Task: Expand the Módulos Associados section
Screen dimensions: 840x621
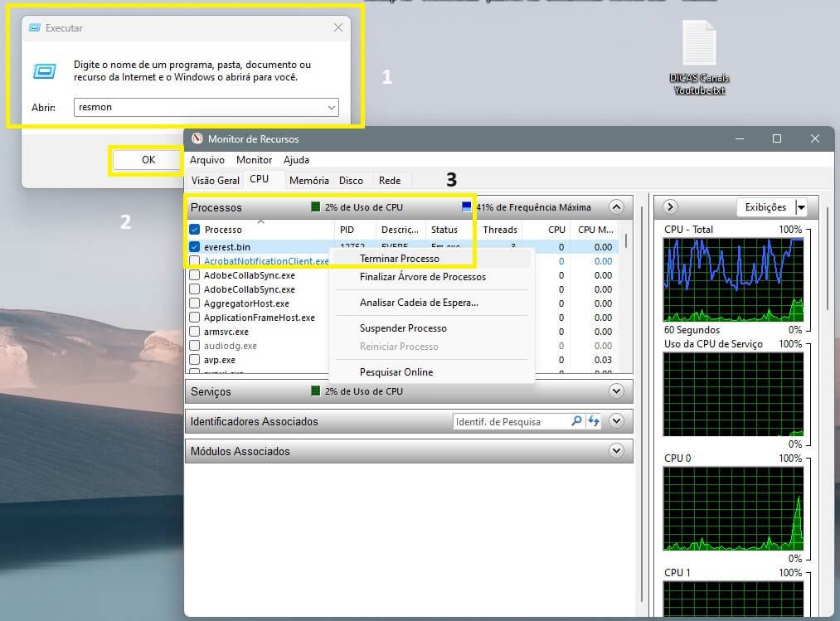Action: [617, 451]
